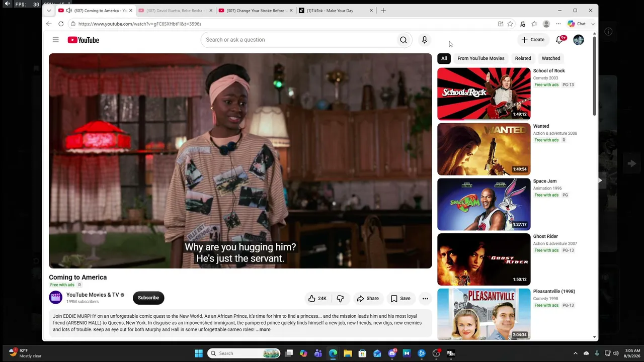Open the Create menu

tap(533, 40)
